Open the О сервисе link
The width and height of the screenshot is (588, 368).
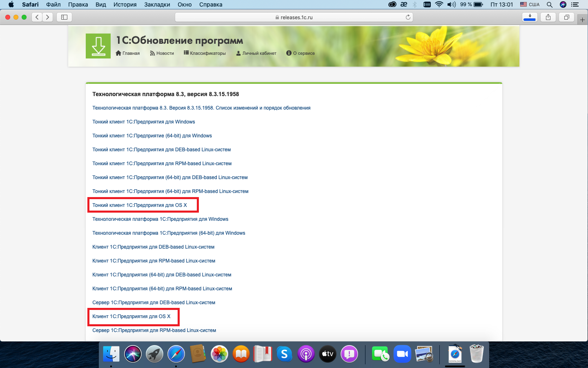(301, 53)
